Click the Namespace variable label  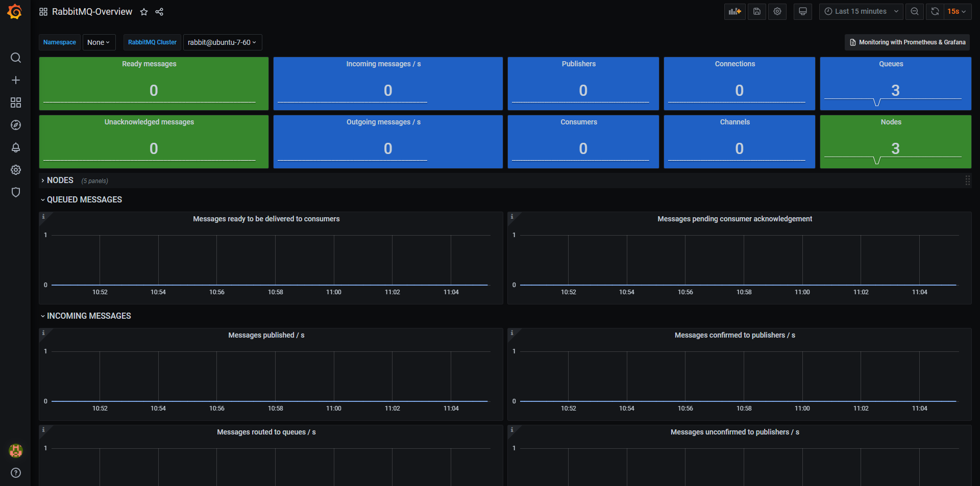[60, 42]
